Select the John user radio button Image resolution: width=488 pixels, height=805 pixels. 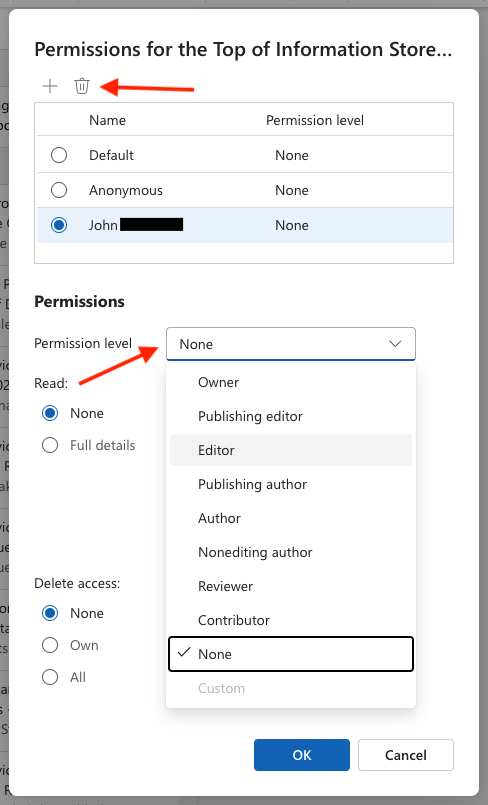tap(59, 225)
